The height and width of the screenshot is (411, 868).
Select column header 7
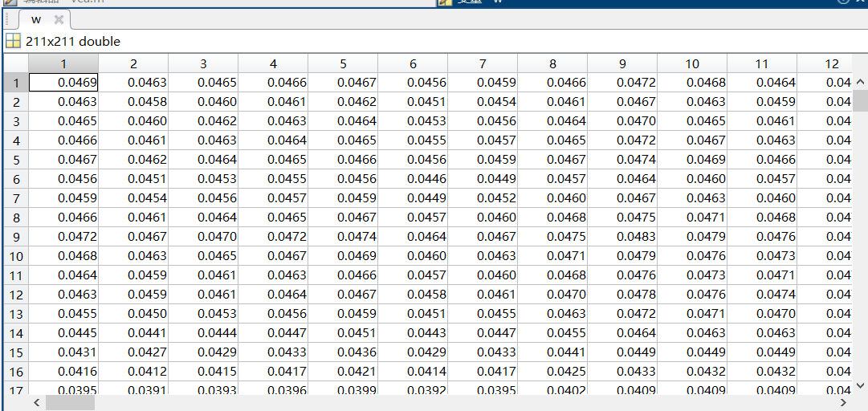click(483, 63)
